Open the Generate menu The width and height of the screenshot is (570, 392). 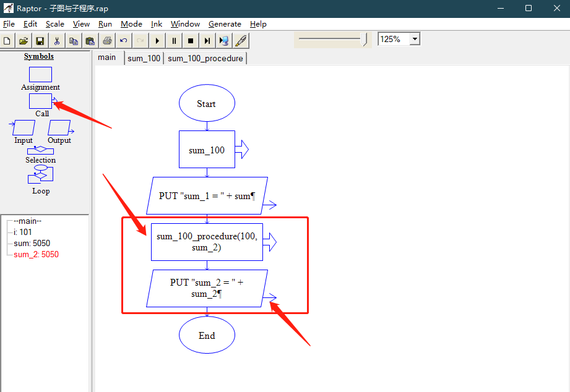coord(225,24)
